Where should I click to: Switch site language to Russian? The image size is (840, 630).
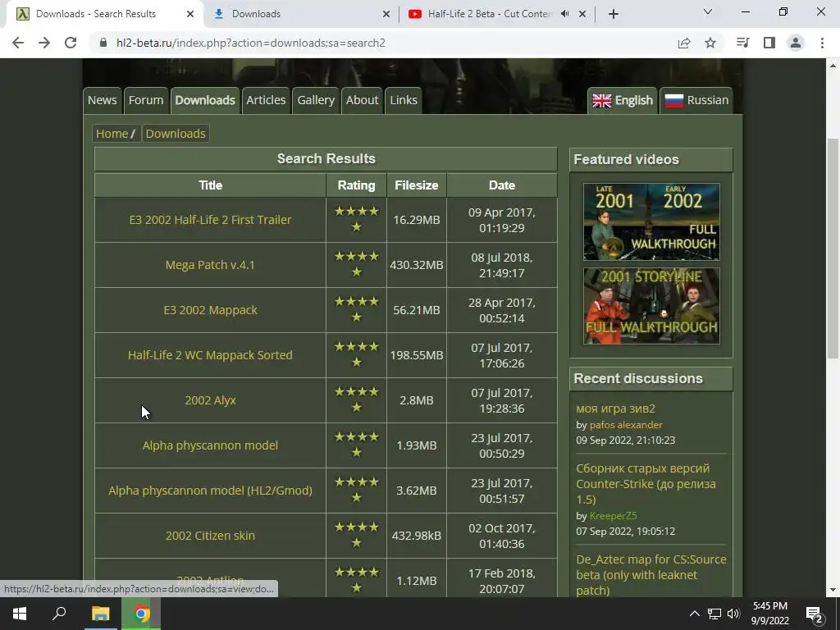tap(696, 100)
